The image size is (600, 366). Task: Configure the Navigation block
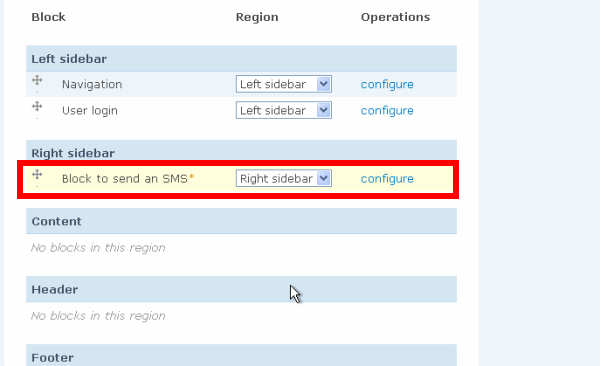(x=387, y=85)
